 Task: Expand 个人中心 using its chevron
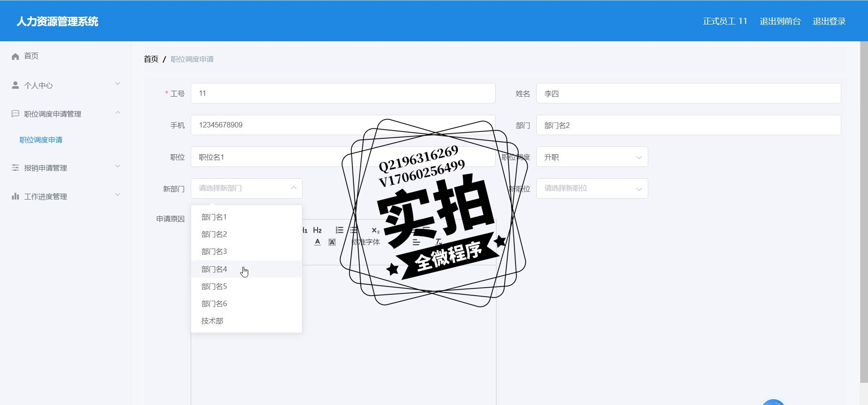118,84
